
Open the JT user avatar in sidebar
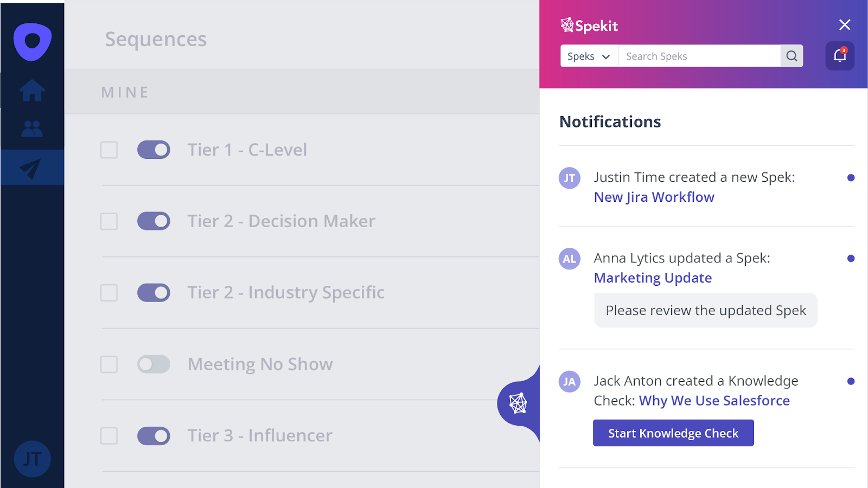point(32,459)
